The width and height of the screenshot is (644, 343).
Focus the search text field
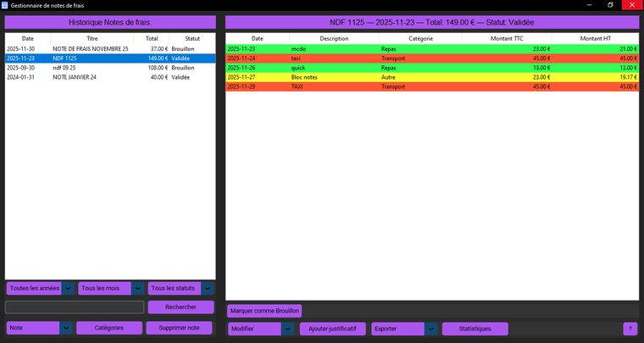point(75,307)
